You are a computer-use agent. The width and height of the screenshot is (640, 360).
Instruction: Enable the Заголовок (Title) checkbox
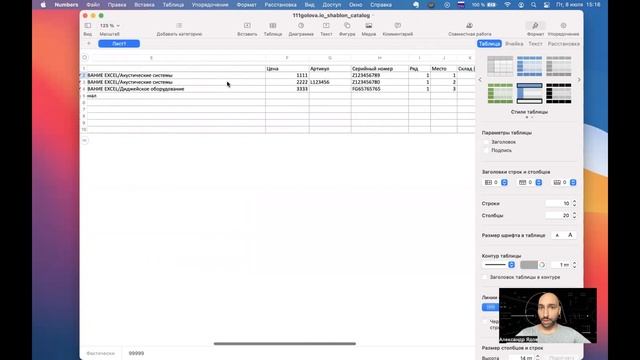[486, 142]
